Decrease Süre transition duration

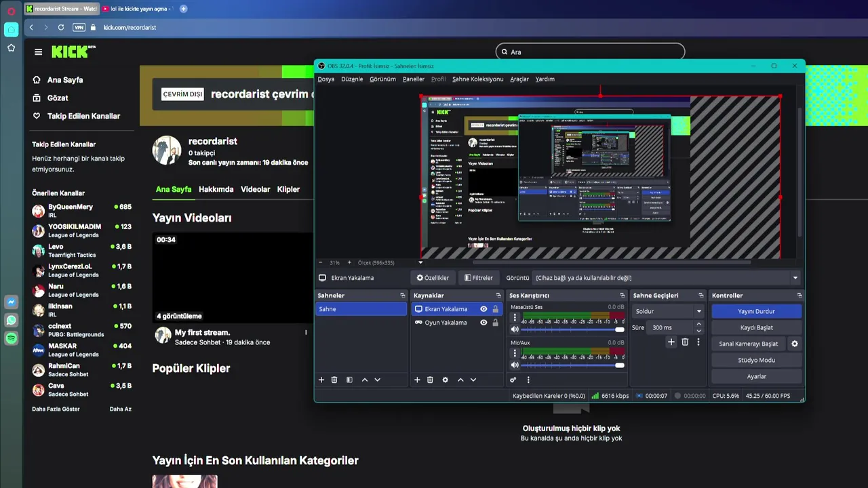tap(698, 331)
